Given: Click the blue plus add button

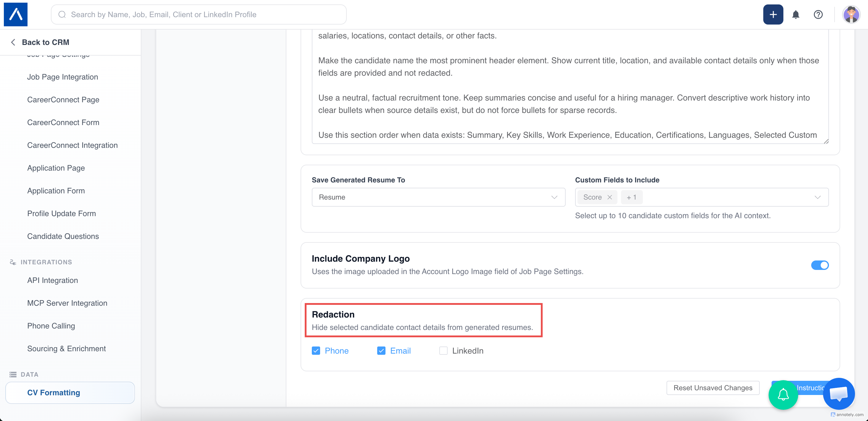Looking at the screenshot, I should [773, 14].
